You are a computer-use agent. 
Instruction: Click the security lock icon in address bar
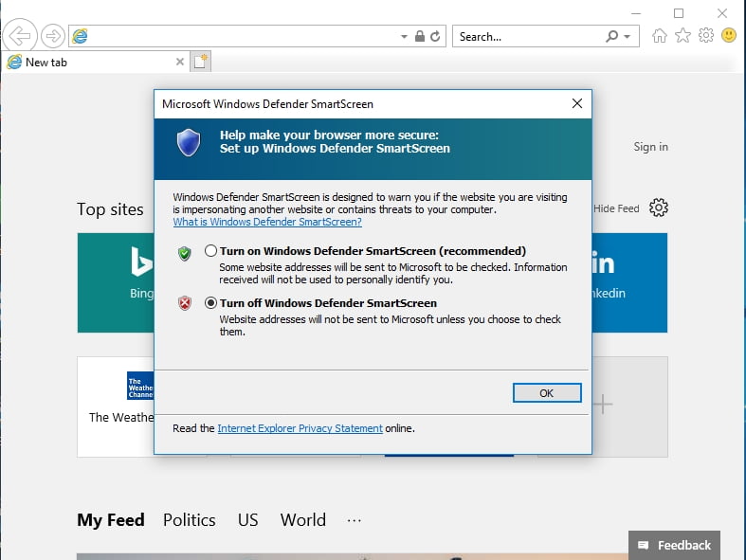(x=420, y=36)
